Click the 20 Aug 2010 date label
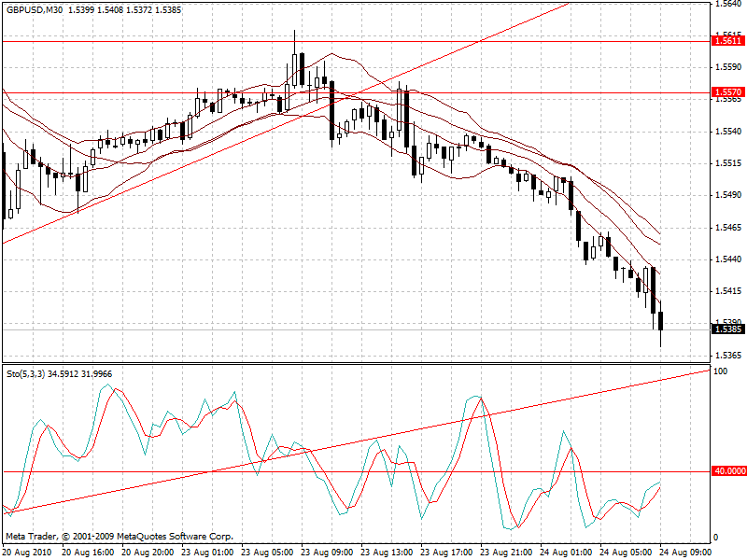This screenshot has height=560, width=747. tap(26, 552)
